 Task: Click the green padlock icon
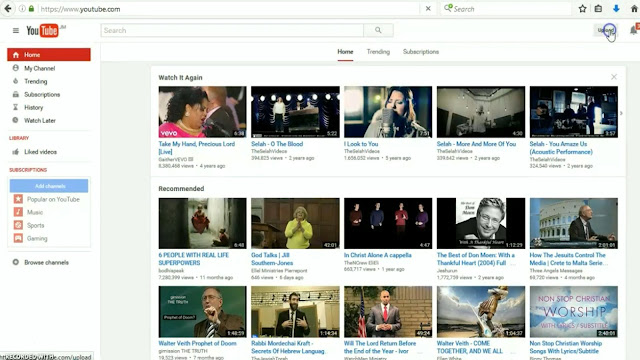(x=31, y=9)
